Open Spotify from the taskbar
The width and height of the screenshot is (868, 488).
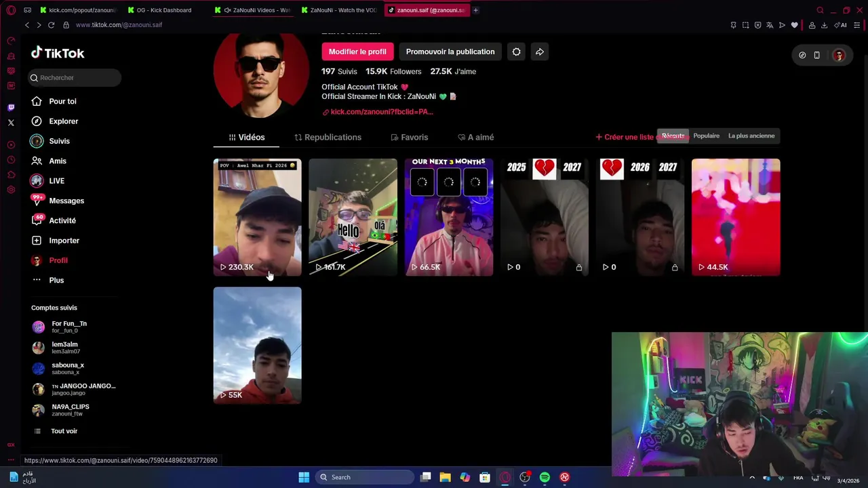point(545,477)
